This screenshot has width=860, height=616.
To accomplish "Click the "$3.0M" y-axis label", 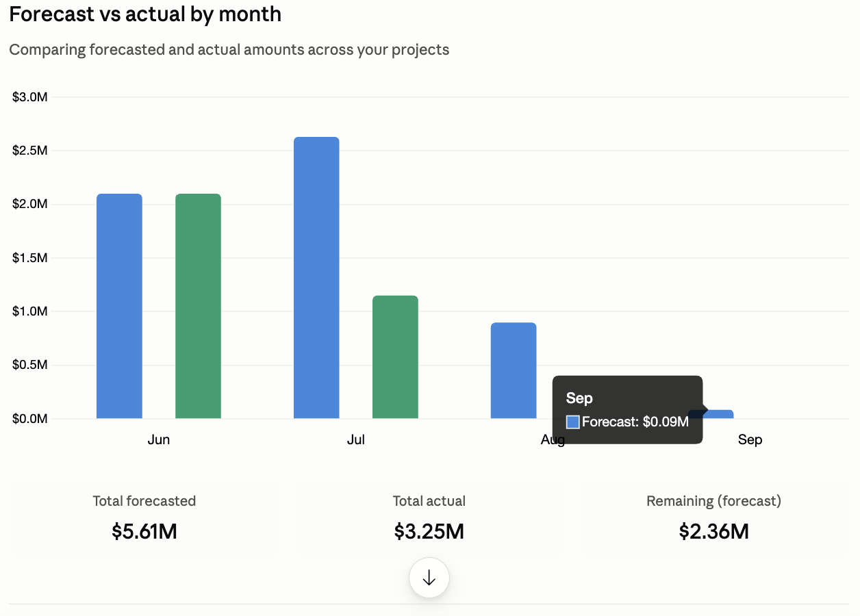I will [30, 97].
